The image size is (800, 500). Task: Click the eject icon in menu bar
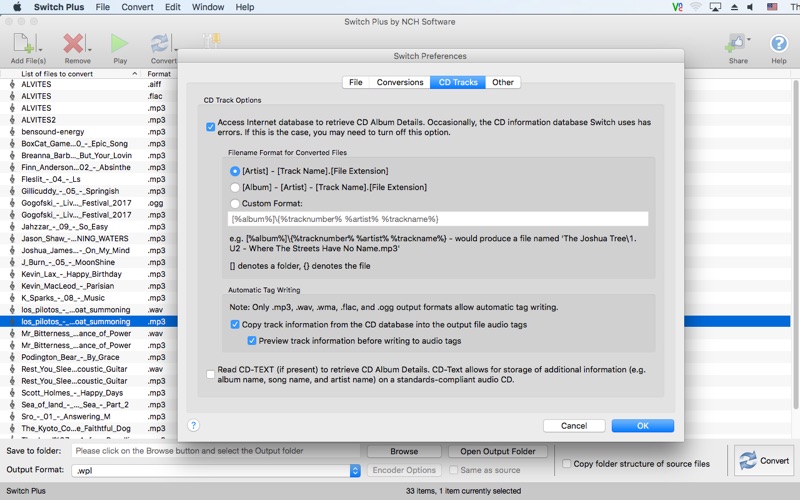[x=734, y=7]
